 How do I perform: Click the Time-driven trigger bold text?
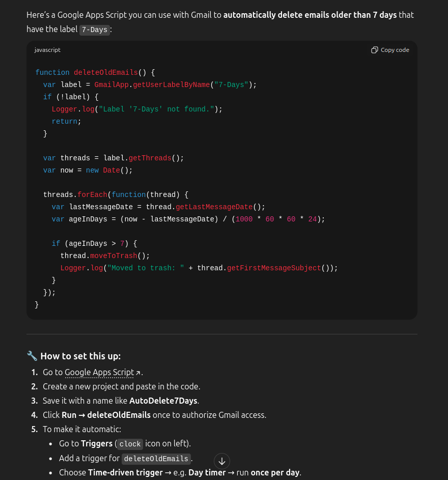[125, 472]
